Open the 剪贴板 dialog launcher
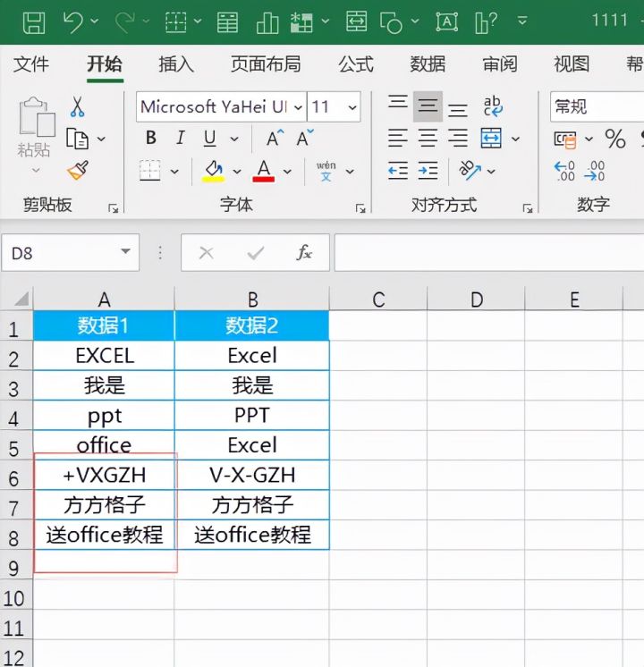The width and height of the screenshot is (644, 667). [x=114, y=208]
